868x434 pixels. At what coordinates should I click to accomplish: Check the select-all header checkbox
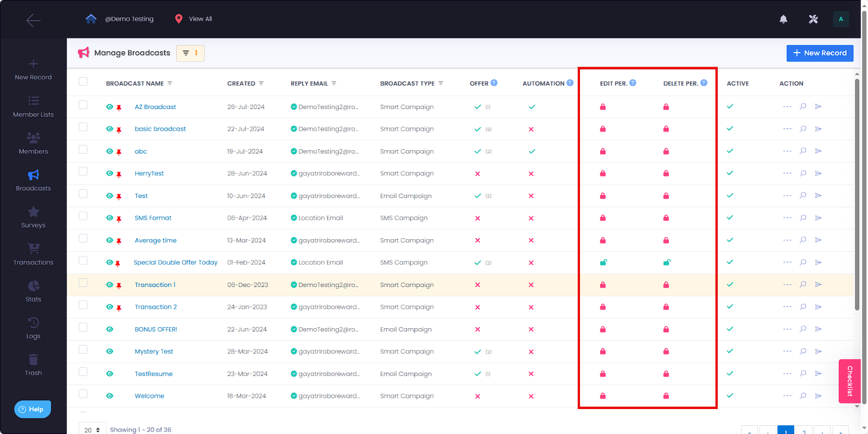83,81
